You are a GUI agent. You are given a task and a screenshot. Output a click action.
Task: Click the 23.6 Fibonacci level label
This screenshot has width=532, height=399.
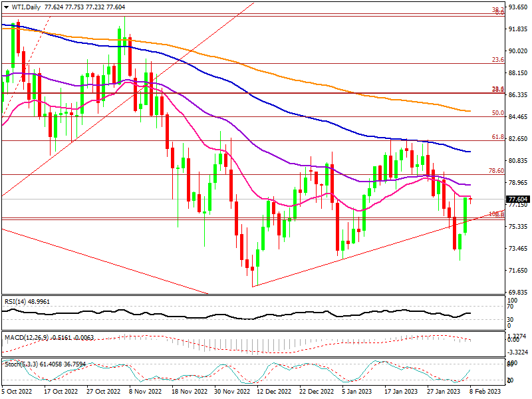(x=497, y=60)
